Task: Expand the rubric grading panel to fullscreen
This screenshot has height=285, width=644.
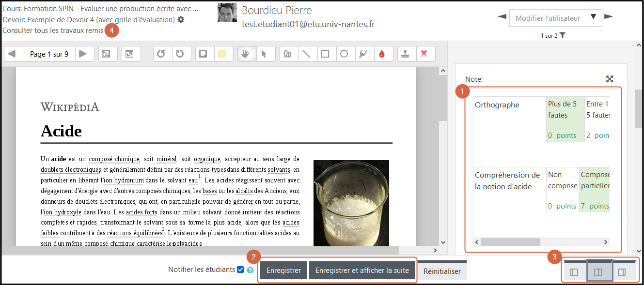Action: [x=610, y=78]
